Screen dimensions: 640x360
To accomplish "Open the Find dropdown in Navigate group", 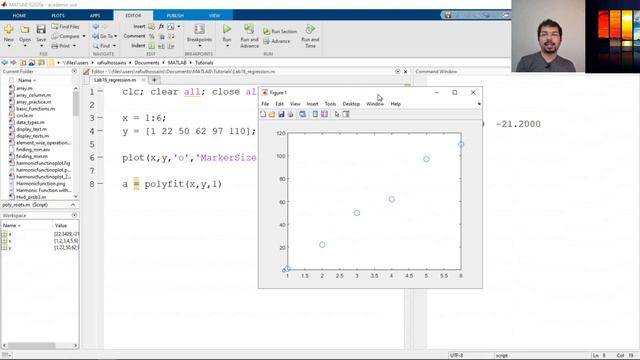I will coord(114,46).
